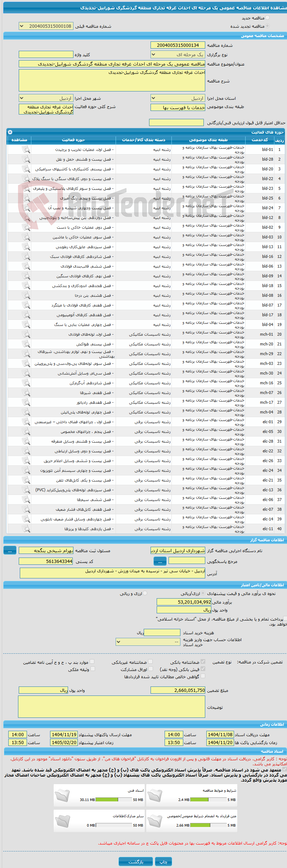Open the استان محل اجرا dropdown
This screenshot has height=868, width=287.
178,98
